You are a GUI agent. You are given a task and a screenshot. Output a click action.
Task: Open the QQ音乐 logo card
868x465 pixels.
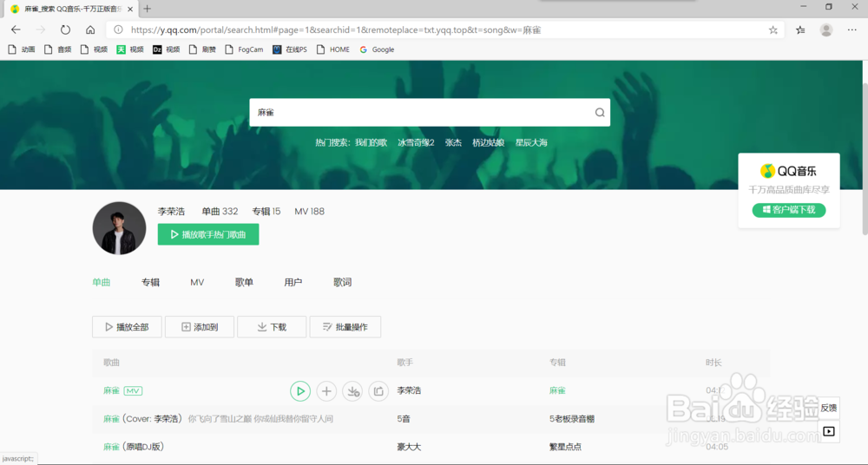[x=789, y=171]
